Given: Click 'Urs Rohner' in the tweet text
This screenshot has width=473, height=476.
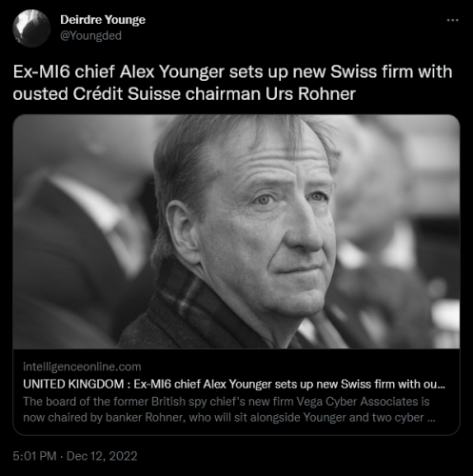Looking at the screenshot, I should (x=310, y=94).
